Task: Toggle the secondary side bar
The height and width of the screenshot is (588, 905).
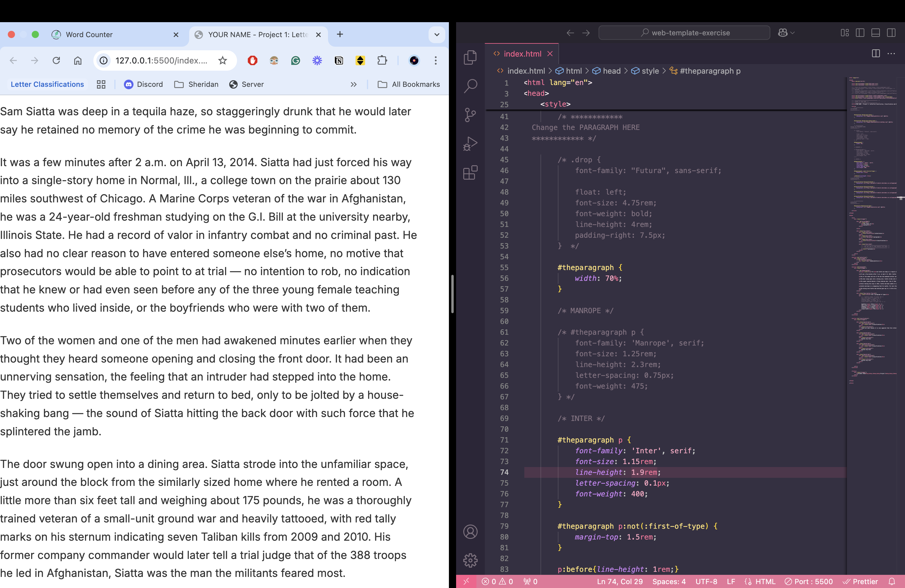Action: (x=891, y=33)
